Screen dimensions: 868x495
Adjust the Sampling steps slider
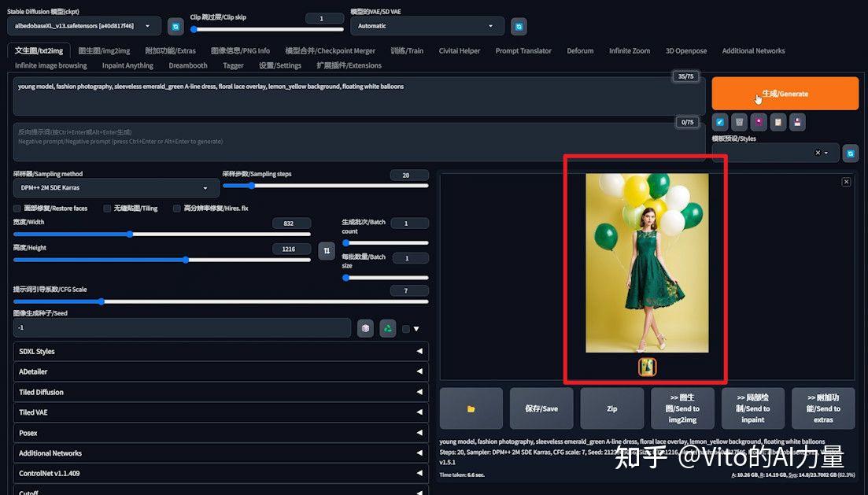[326, 186]
